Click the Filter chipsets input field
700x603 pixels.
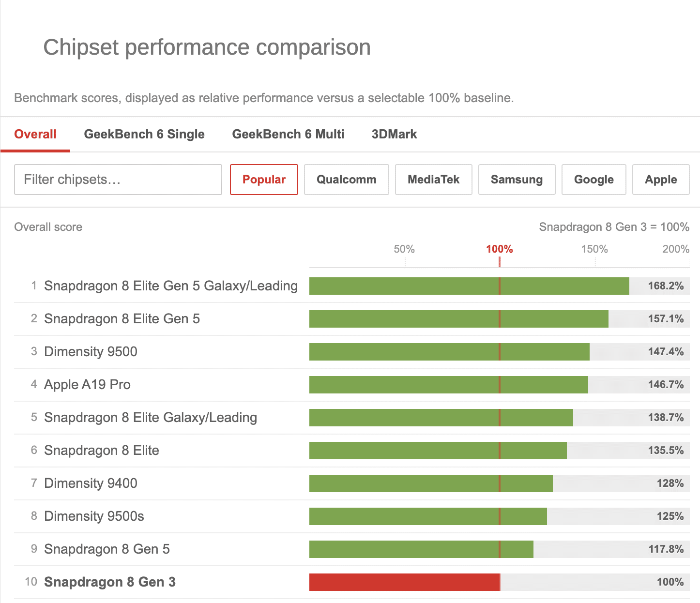coord(118,180)
